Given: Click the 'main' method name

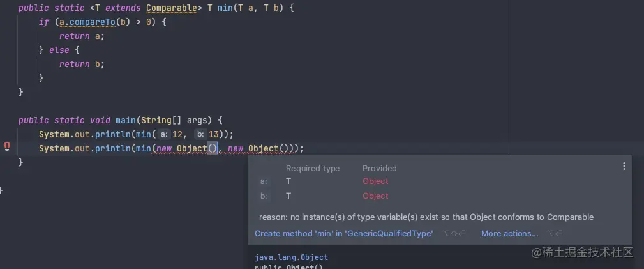Looking at the screenshot, I should coord(126,121).
